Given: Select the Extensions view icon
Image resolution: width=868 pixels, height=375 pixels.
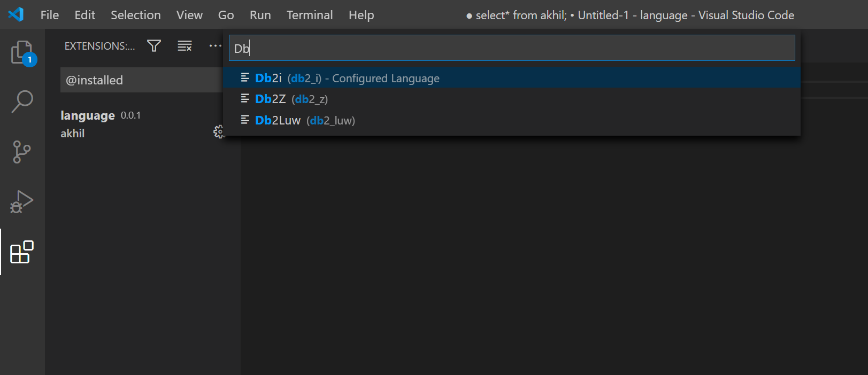Looking at the screenshot, I should [x=22, y=252].
